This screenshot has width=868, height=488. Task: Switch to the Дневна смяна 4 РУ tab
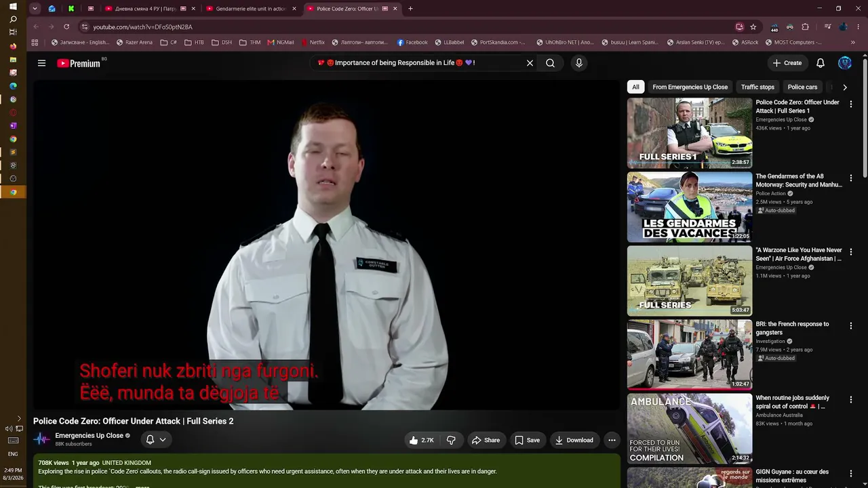pyautogui.click(x=150, y=9)
